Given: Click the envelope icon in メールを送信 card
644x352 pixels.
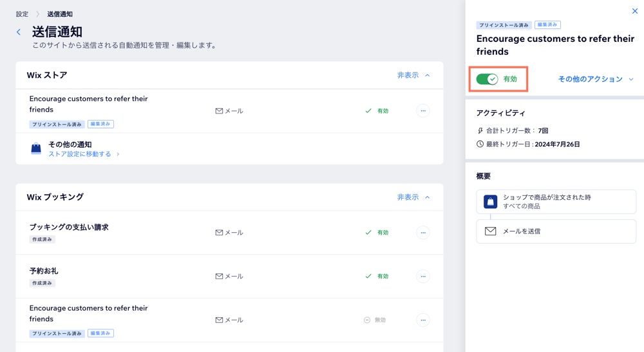Looking at the screenshot, I should 490,231.
